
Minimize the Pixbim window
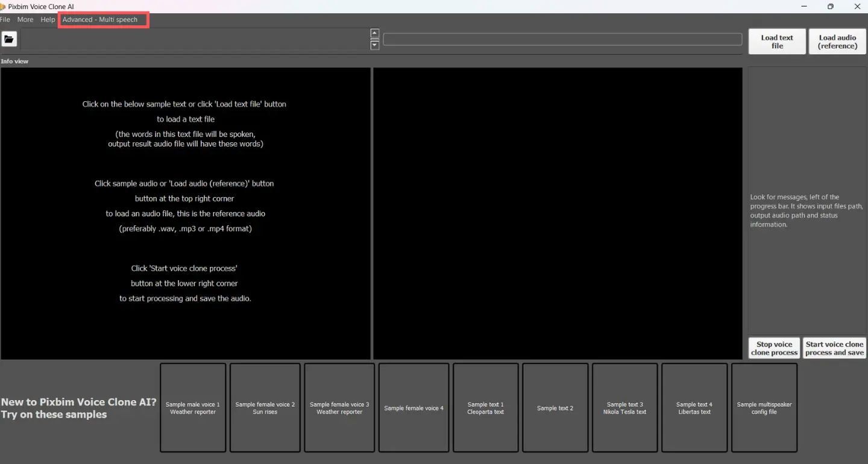(x=804, y=7)
